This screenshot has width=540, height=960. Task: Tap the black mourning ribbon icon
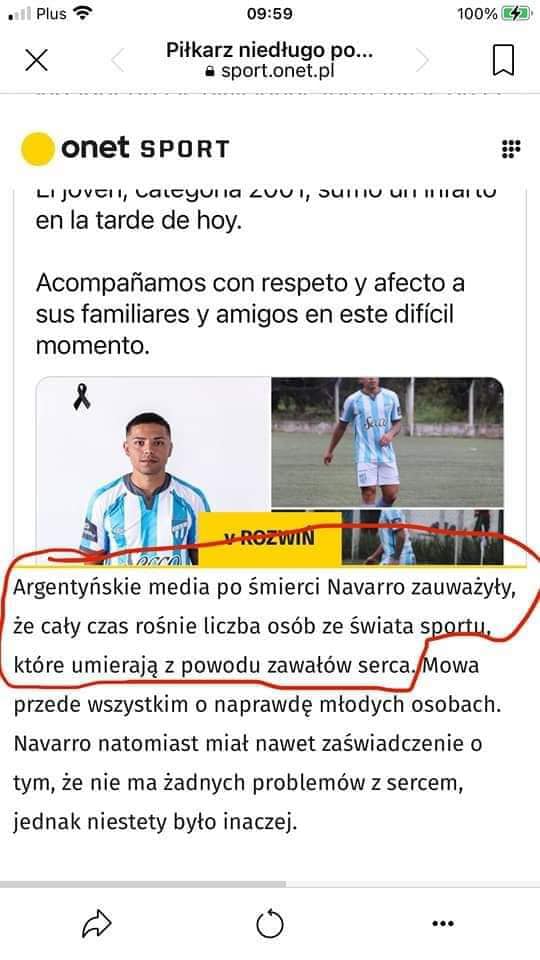81,397
